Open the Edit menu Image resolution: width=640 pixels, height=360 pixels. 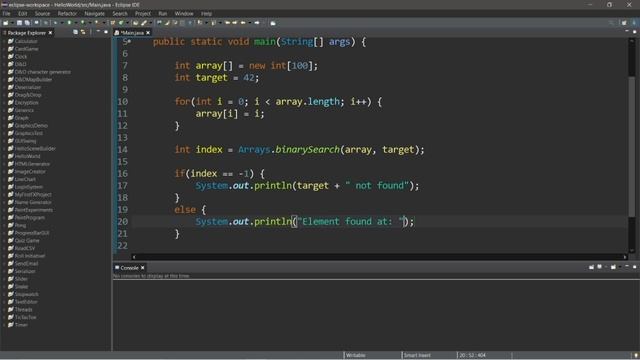tap(22, 13)
